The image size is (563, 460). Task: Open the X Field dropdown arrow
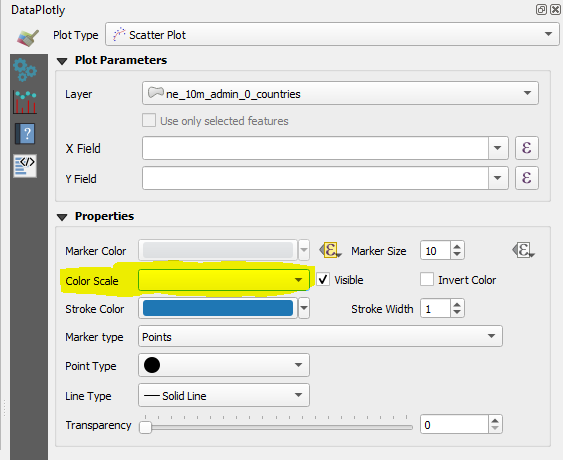click(x=498, y=148)
